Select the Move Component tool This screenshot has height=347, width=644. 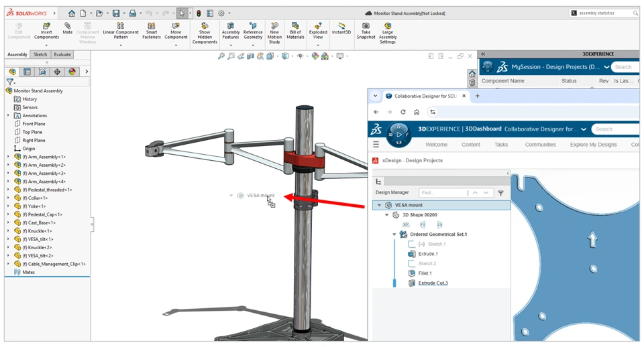pos(176,31)
